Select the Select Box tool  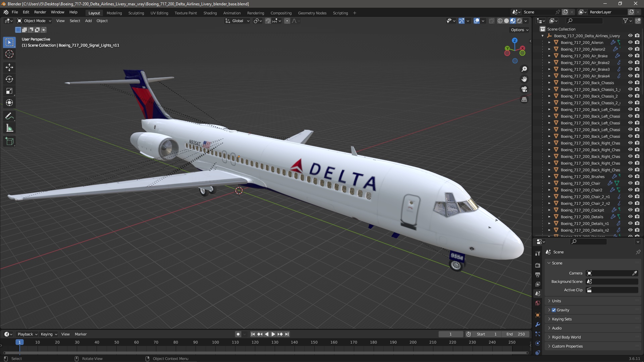coord(9,42)
